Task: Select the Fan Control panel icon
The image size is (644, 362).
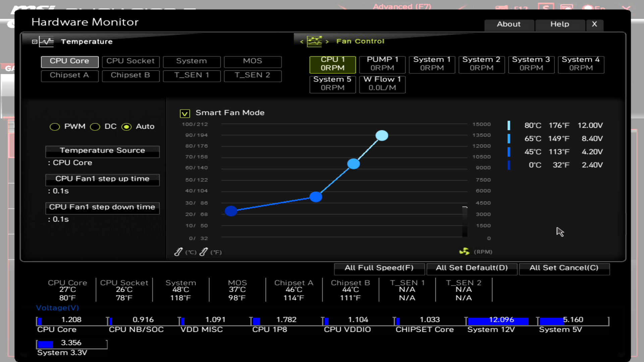Action: click(315, 41)
